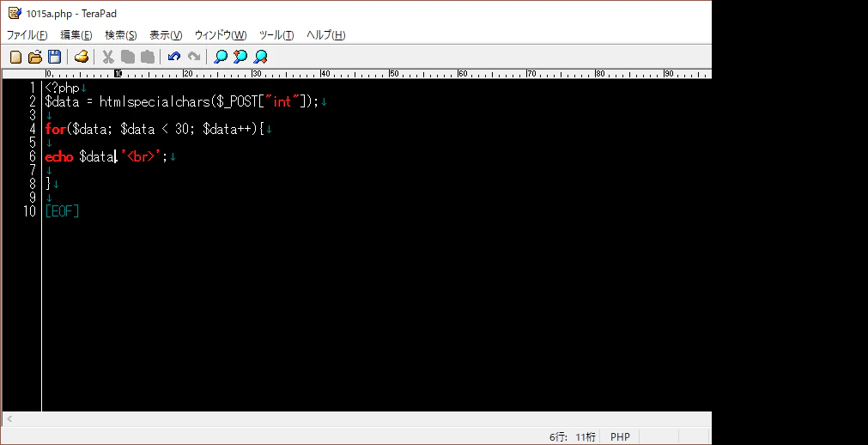Viewport: 868px width, 445px height.
Task: Click the New file toolbar icon
Action: coord(16,57)
